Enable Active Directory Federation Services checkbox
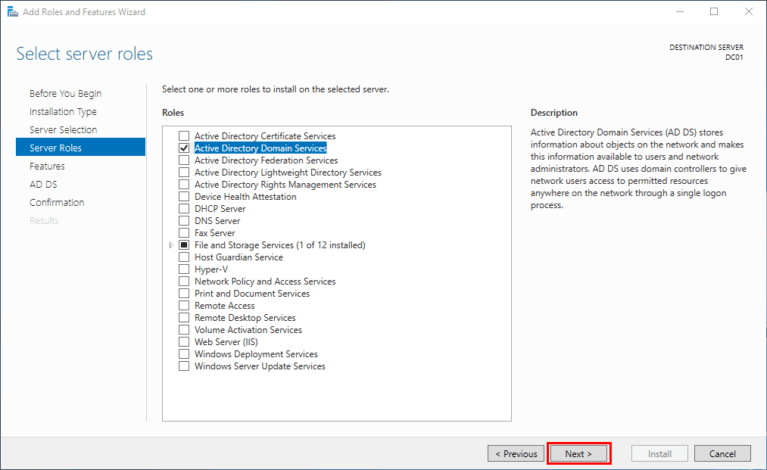The height and width of the screenshot is (470, 767). pos(184,160)
